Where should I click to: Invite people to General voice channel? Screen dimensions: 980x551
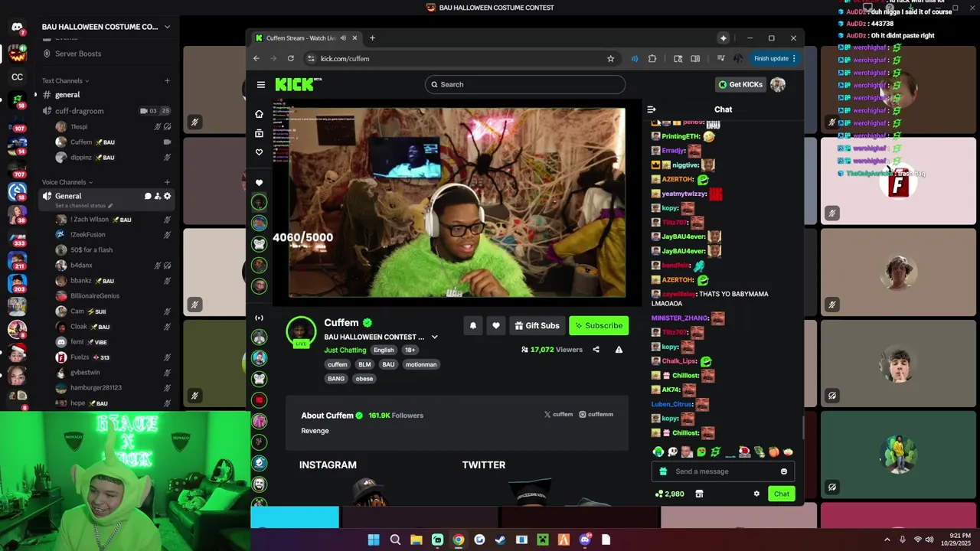click(158, 196)
